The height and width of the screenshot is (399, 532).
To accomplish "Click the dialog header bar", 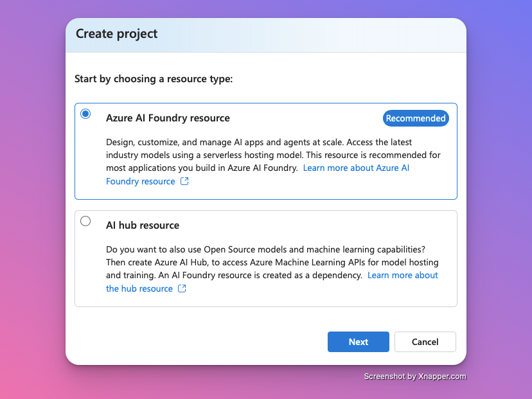I will coord(266,35).
